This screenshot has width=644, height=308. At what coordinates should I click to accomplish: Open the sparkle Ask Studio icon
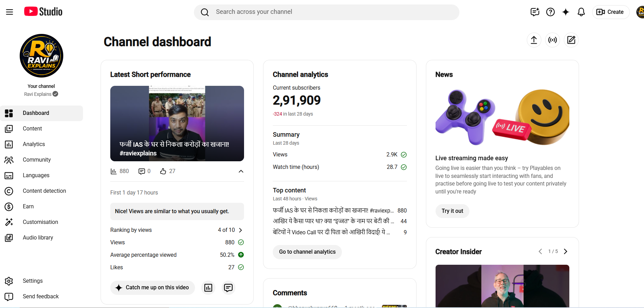(x=566, y=12)
